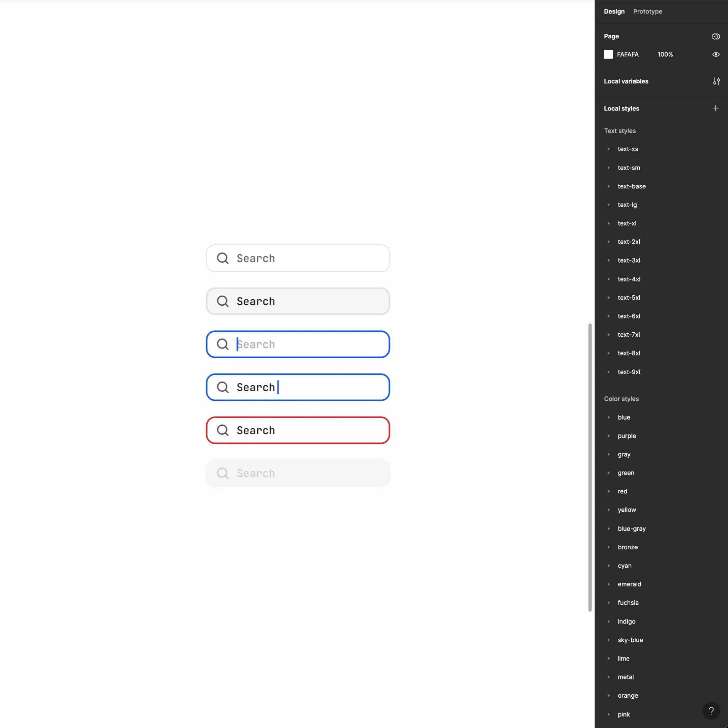Click the blue-focused input with placeholder text
728x728 pixels.
click(x=298, y=344)
